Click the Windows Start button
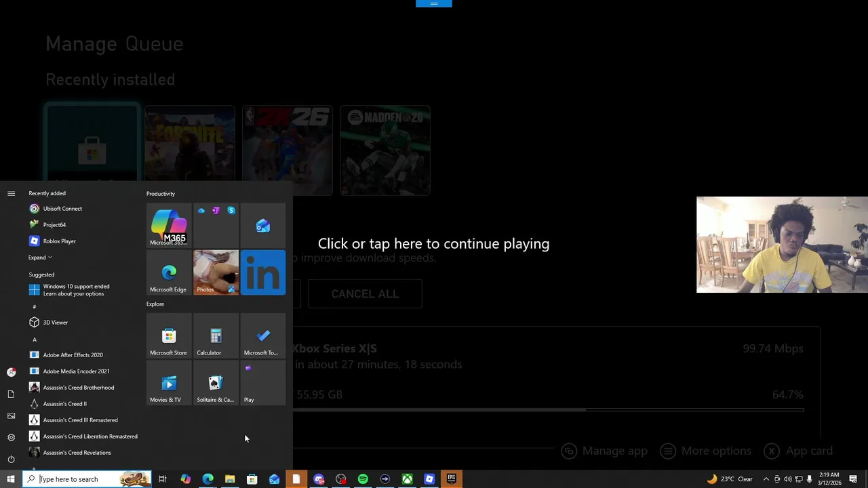The image size is (868, 488). coord(11,479)
